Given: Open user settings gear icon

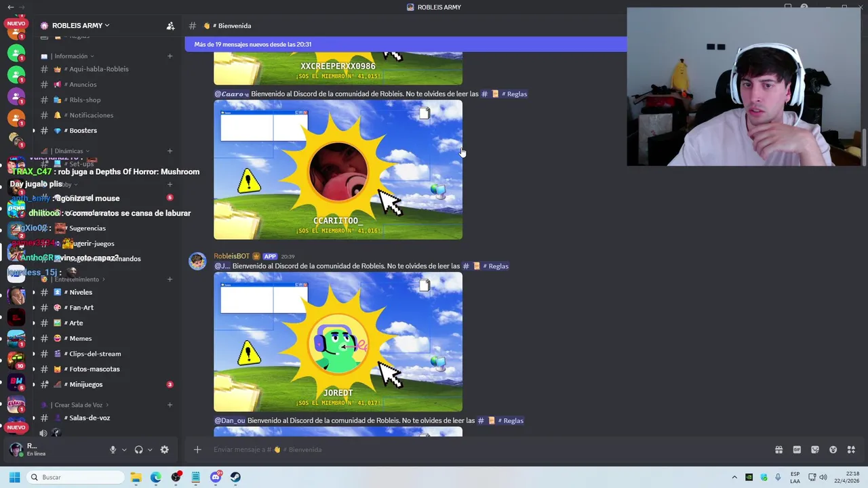Looking at the screenshot, I should (164, 449).
